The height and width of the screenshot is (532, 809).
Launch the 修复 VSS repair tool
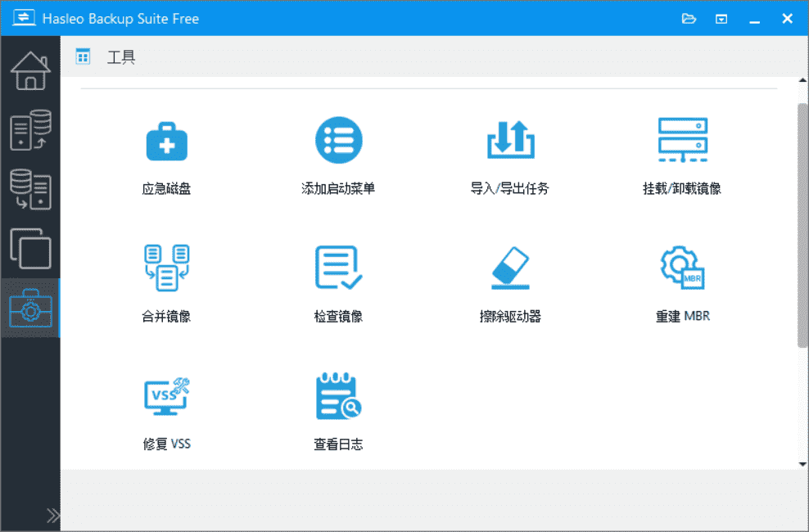click(x=166, y=396)
